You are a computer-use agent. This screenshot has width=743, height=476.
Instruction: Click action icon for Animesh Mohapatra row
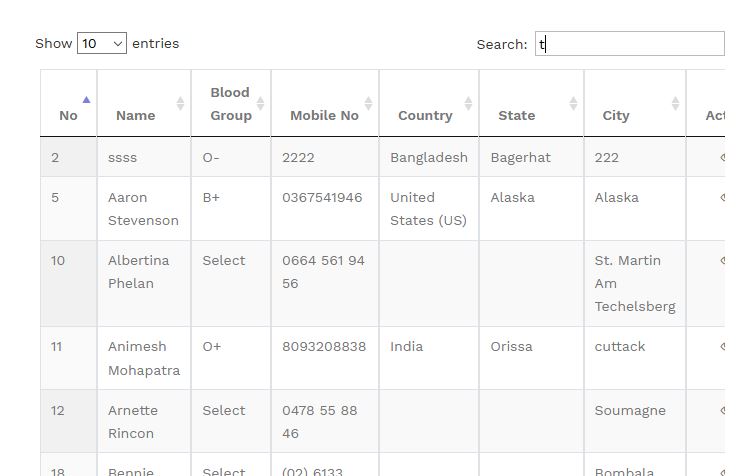coord(723,346)
